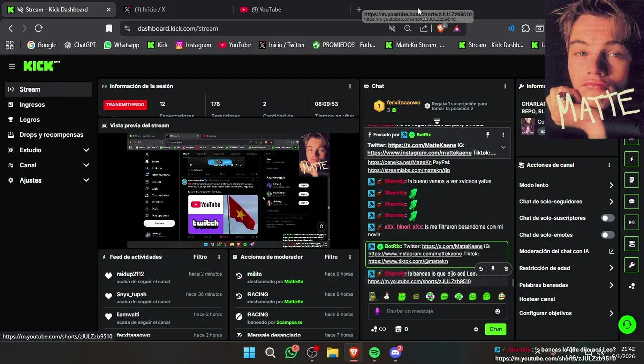Toggle Chat de solo-emotes switch
Screen dimensions: 644x364
pyautogui.click(x=608, y=235)
